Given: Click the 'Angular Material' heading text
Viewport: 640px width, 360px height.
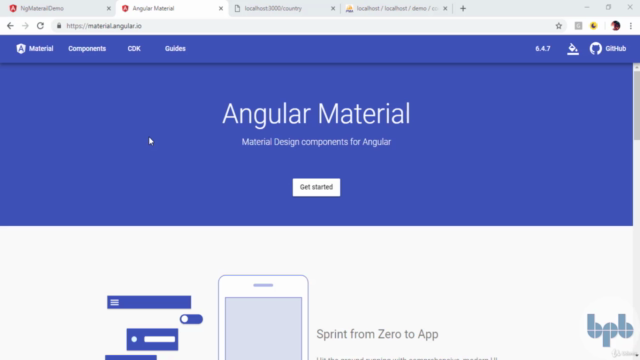Looking at the screenshot, I should 316,113.
